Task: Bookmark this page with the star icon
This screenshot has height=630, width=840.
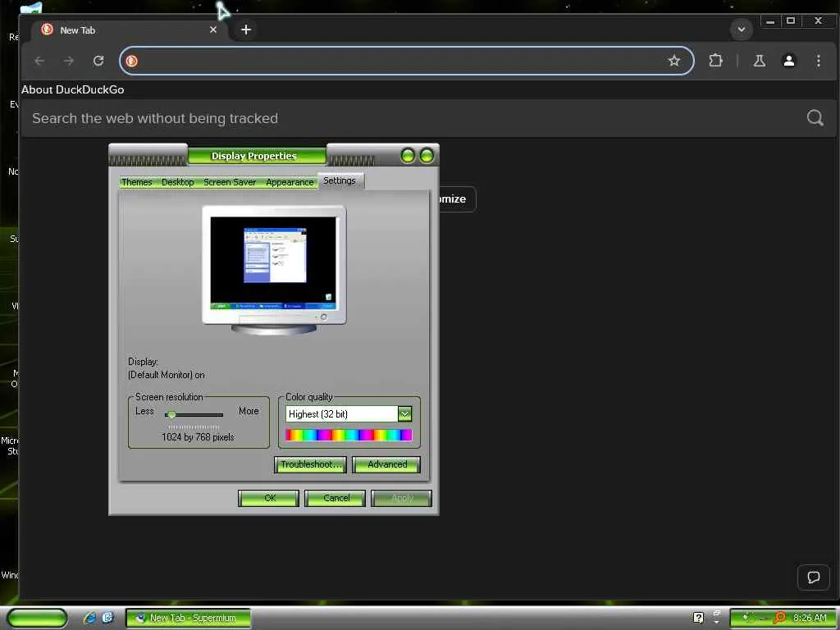Action: pos(674,61)
